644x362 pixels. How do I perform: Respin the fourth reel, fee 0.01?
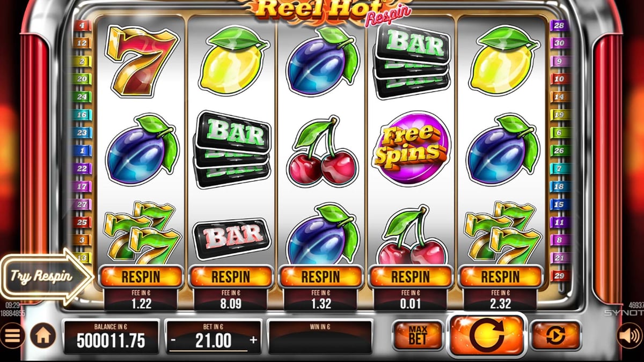(410, 277)
